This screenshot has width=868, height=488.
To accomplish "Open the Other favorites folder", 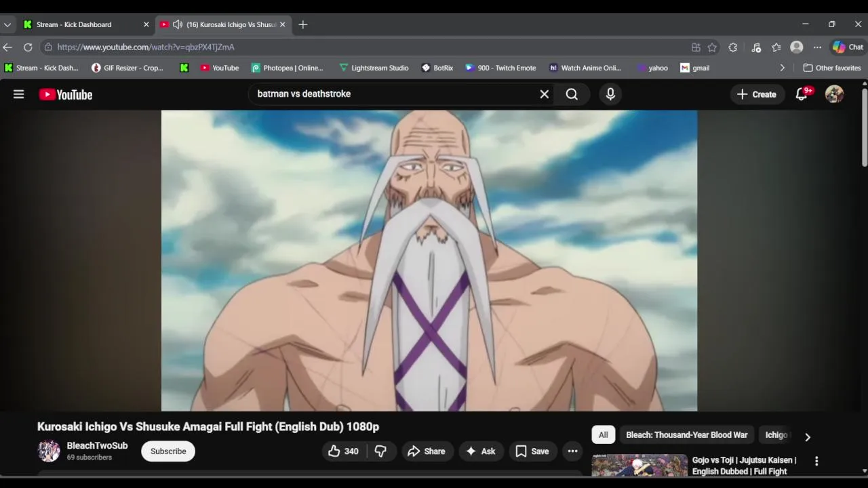I will 831,68.
